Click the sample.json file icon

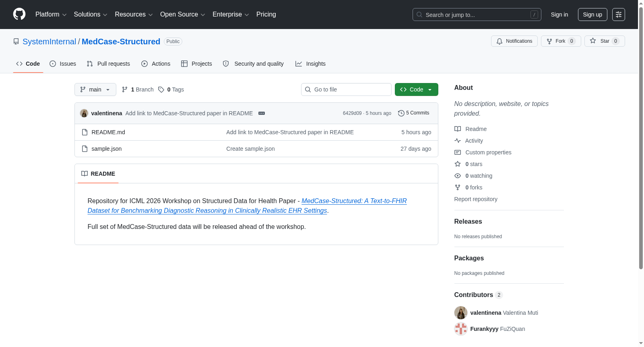(x=85, y=149)
